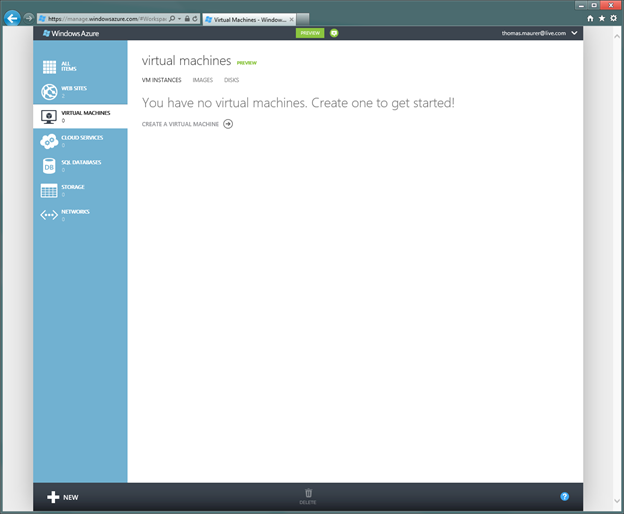Open the blue help question mark

pyautogui.click(x=564, y=496)
